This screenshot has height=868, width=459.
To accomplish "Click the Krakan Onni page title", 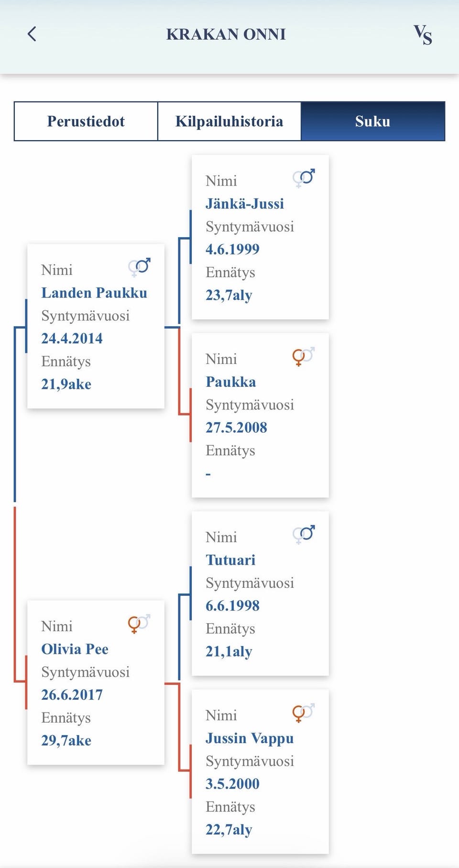I will 226,34.
